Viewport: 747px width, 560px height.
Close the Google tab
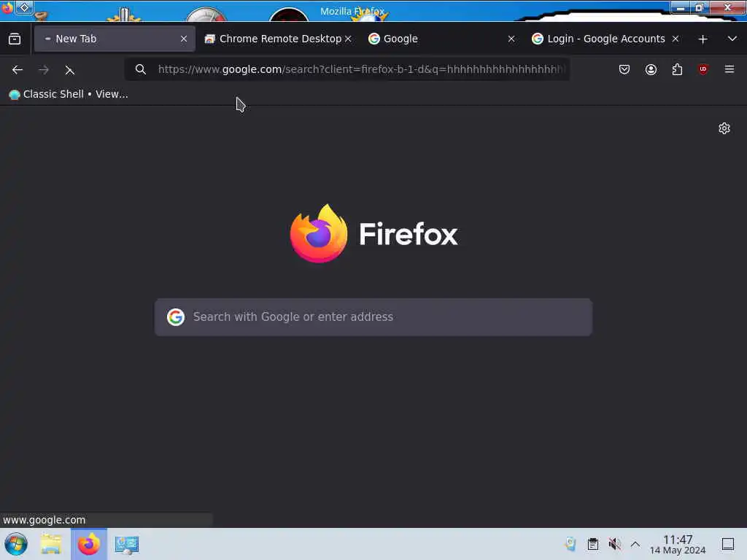[511, 39]
